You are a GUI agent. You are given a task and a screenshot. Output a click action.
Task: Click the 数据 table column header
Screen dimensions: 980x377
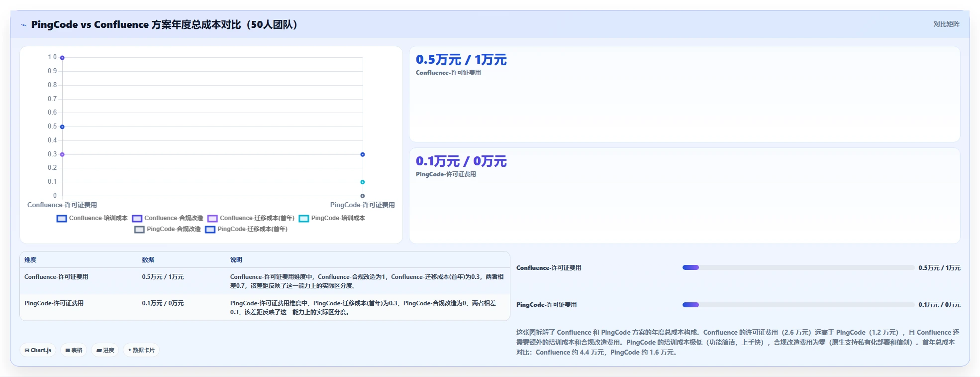point(148,260)
